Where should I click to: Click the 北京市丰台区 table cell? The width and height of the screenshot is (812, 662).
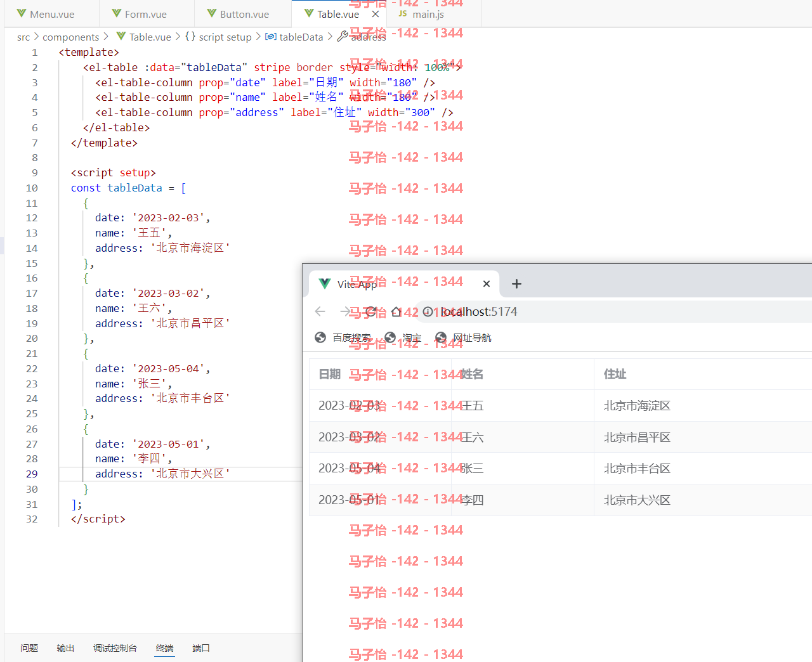coord(703,469)
